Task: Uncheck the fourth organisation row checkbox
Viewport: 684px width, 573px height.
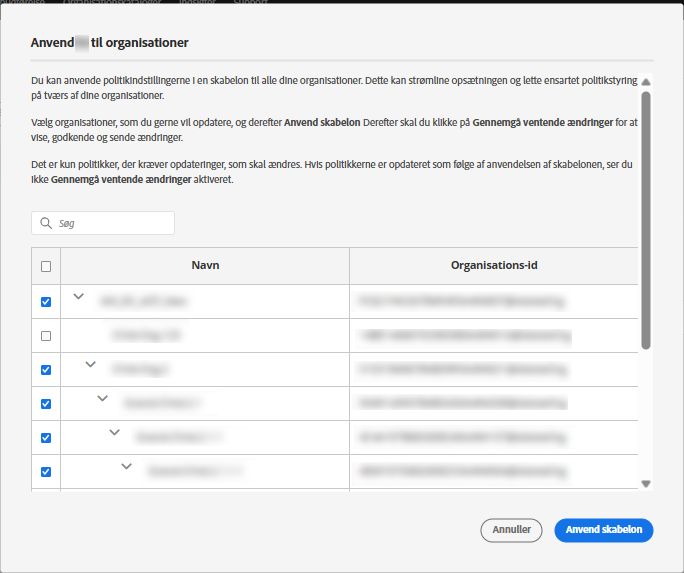Action: point(46,404)
